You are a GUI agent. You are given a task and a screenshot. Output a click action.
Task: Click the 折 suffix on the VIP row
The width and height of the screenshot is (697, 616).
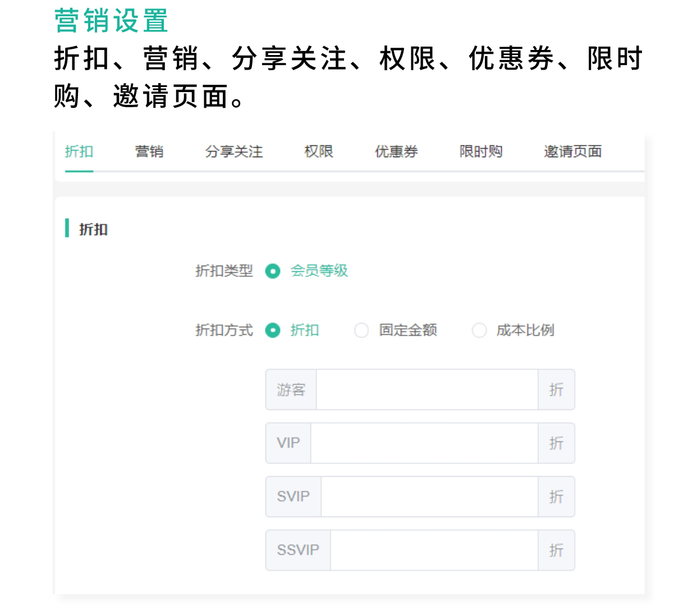(x=556, y=443)
